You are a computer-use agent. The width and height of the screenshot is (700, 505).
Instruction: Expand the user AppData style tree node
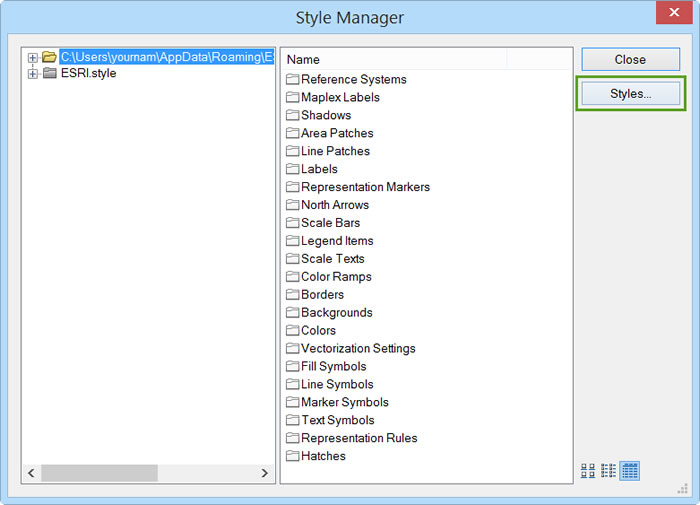point(33,58)
